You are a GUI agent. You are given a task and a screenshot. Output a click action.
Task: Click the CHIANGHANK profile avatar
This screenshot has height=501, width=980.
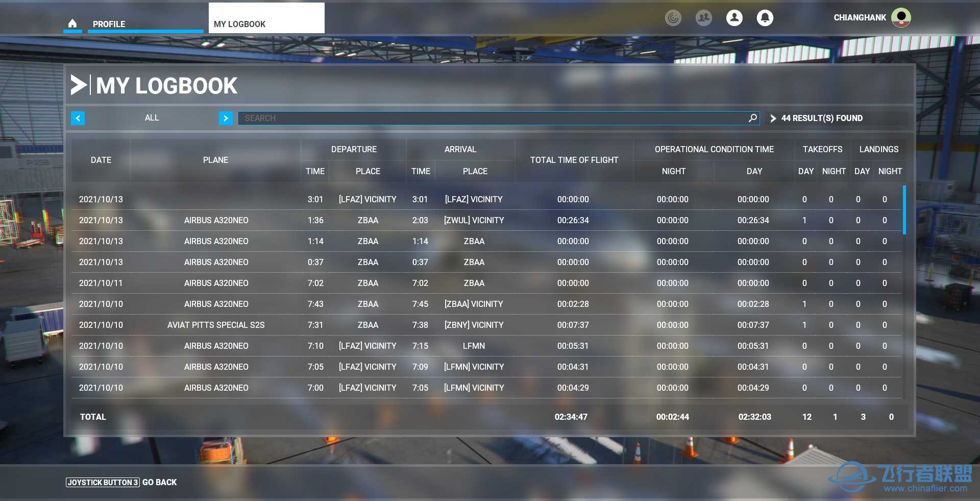[901, 17]
